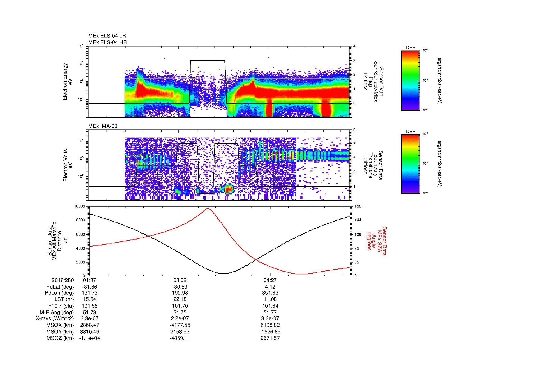Image resolution: width=555 pixels, height=392 pixels.
Task: Click the F10.7 value '101.84'
Action: point(270,306)
